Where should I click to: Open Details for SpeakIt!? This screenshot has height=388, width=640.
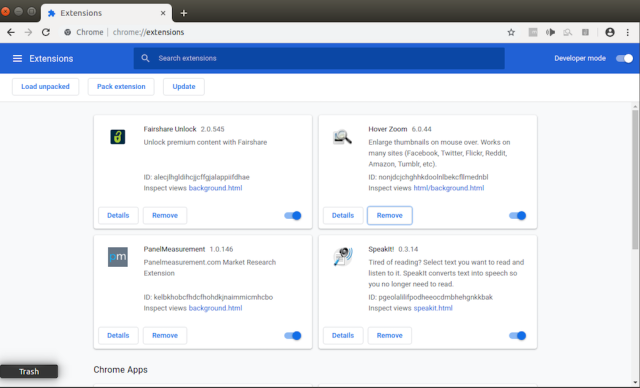(x=343, y=335)
